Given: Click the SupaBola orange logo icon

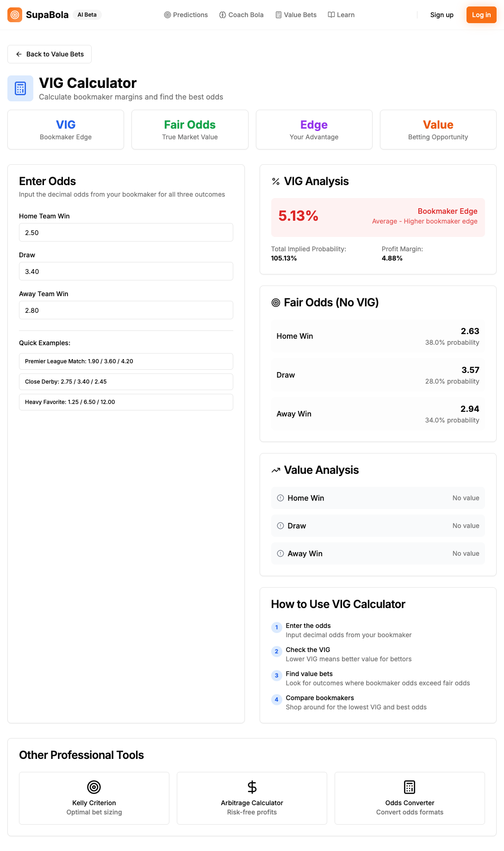Looking at the screenshot, I should pos(15,15).
